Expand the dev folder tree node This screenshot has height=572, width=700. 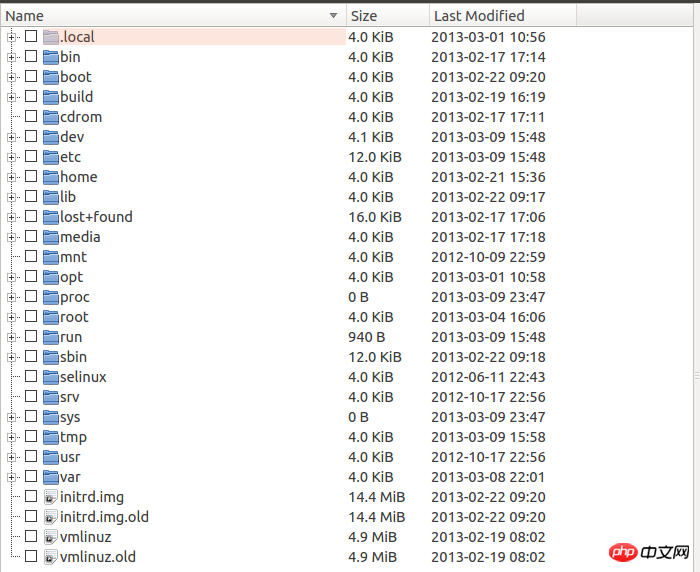(x=11, y=138)
